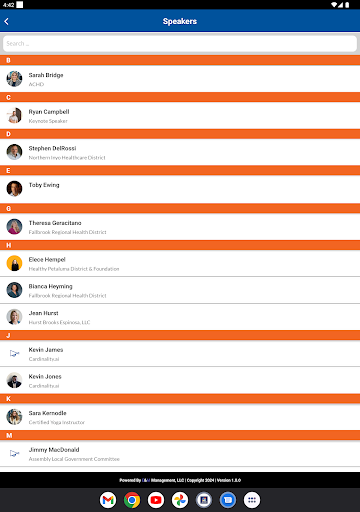Open Google Photos from the dock
Image resolution: width=360 pixels, height=512 pixels.
(x=180, y=500)
